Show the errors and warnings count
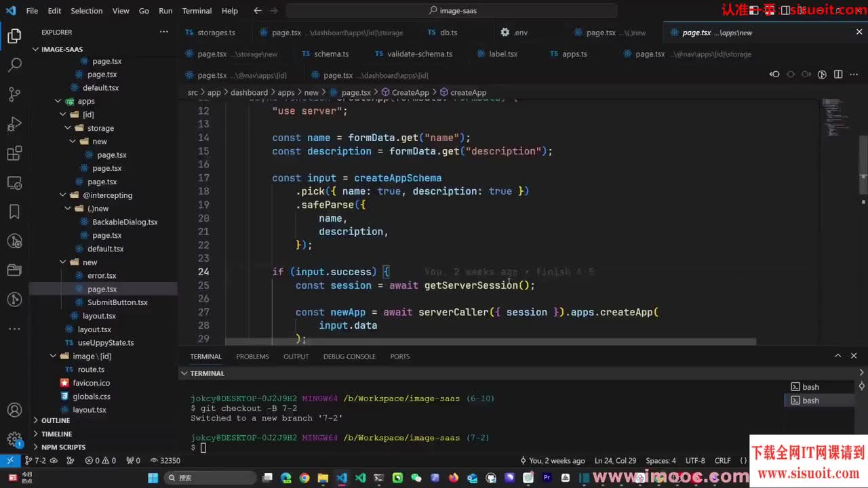 [x=100, y=460]
